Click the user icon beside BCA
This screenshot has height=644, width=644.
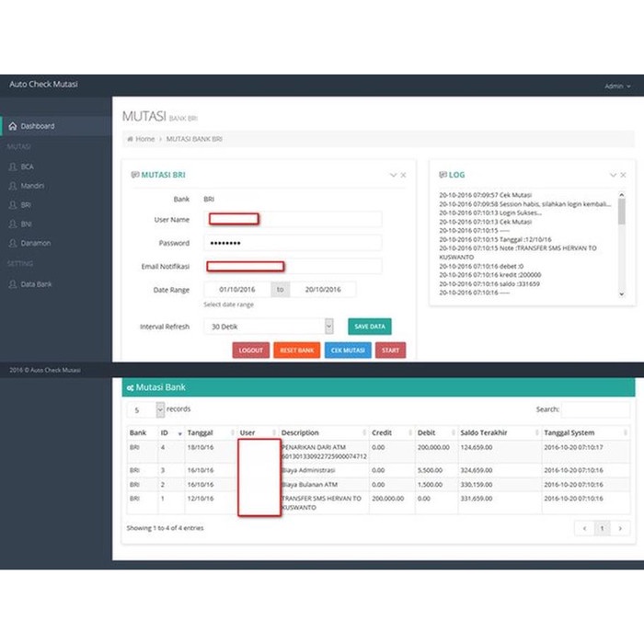coord(13,167)
